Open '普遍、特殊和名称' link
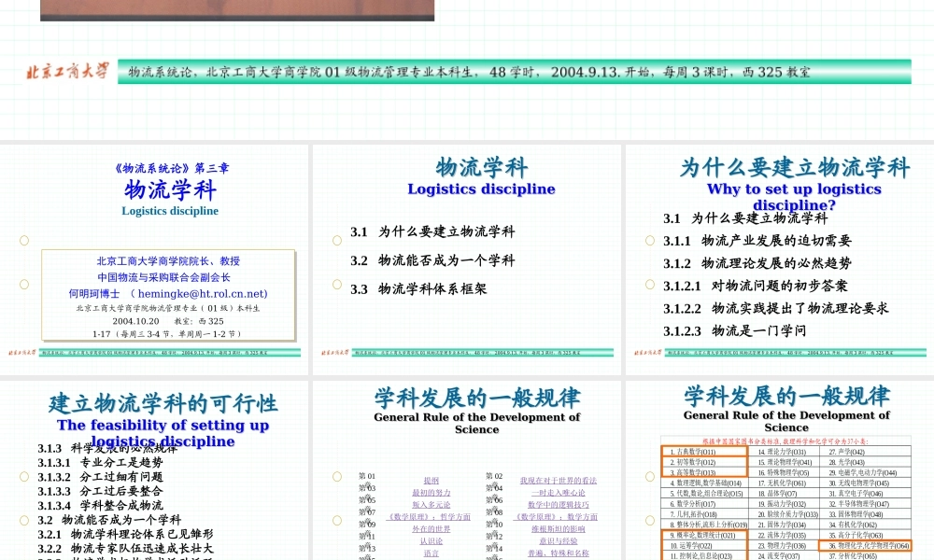The height and width of the screenshot is (560, 934). coord(559,553)
